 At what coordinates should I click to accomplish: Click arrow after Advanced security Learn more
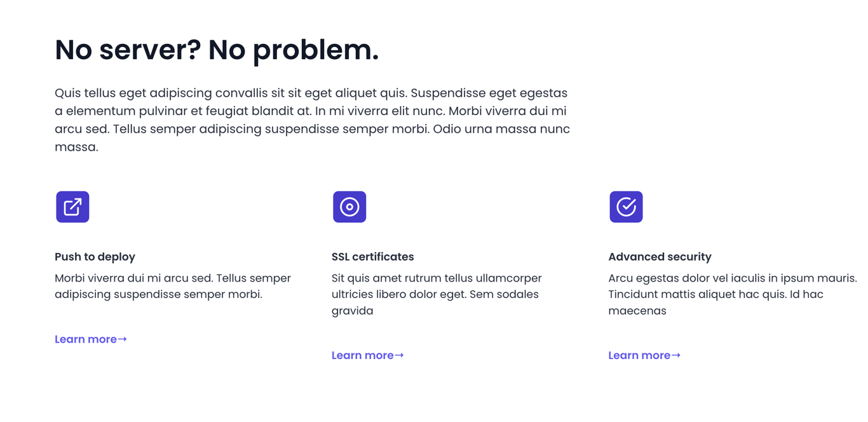pyautogui.click(x=676, y=356)
